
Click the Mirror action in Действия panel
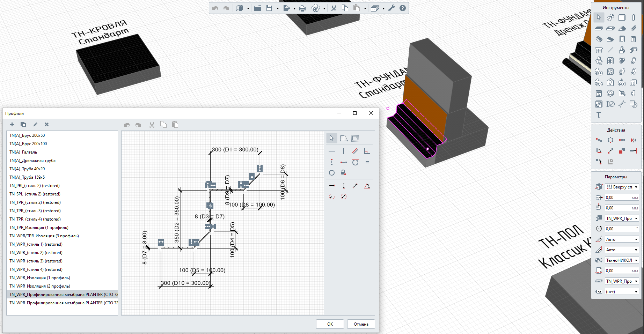[633, 140]
